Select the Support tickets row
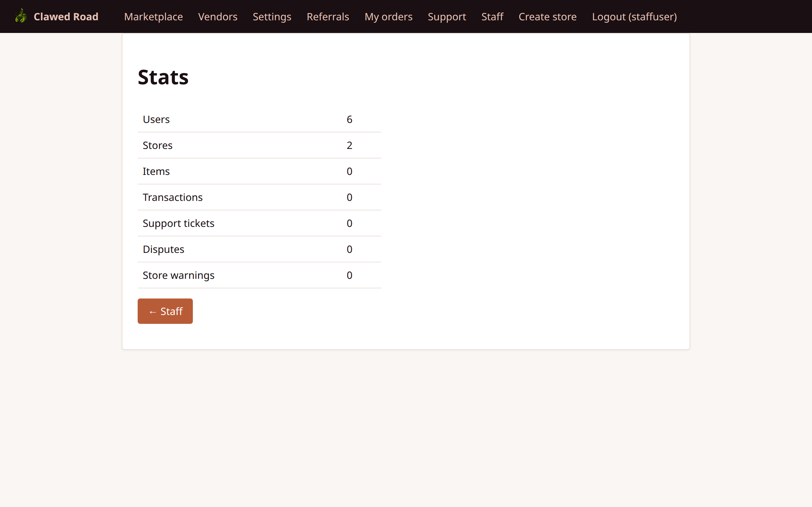 point(259,223)
